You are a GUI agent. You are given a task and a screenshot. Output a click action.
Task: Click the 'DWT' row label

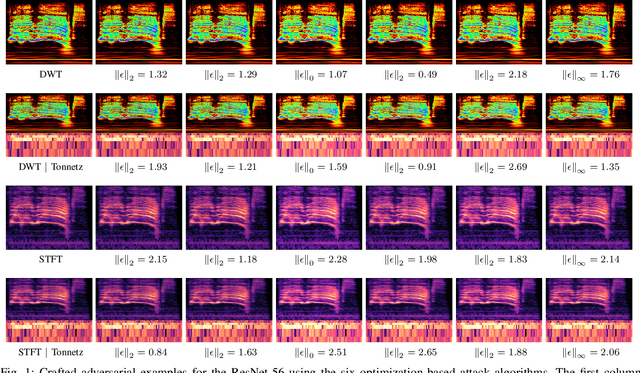(51, 75)
